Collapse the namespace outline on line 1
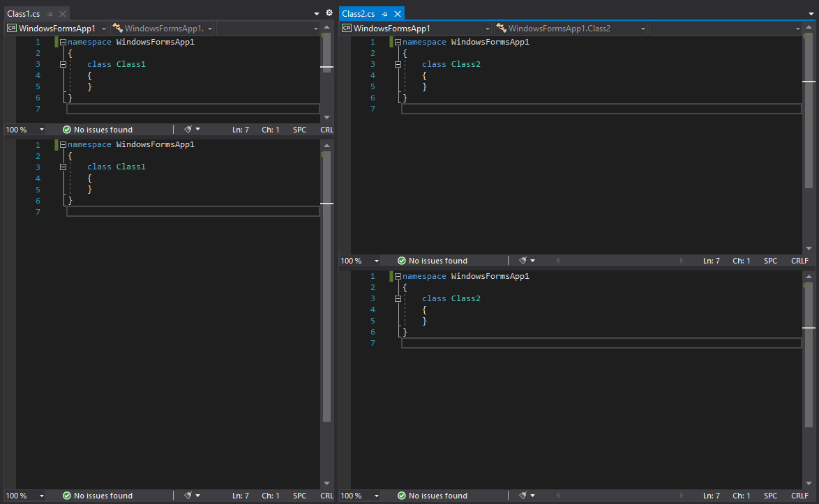819x504 pixels. pyautogui.click(x=62, y=42)
